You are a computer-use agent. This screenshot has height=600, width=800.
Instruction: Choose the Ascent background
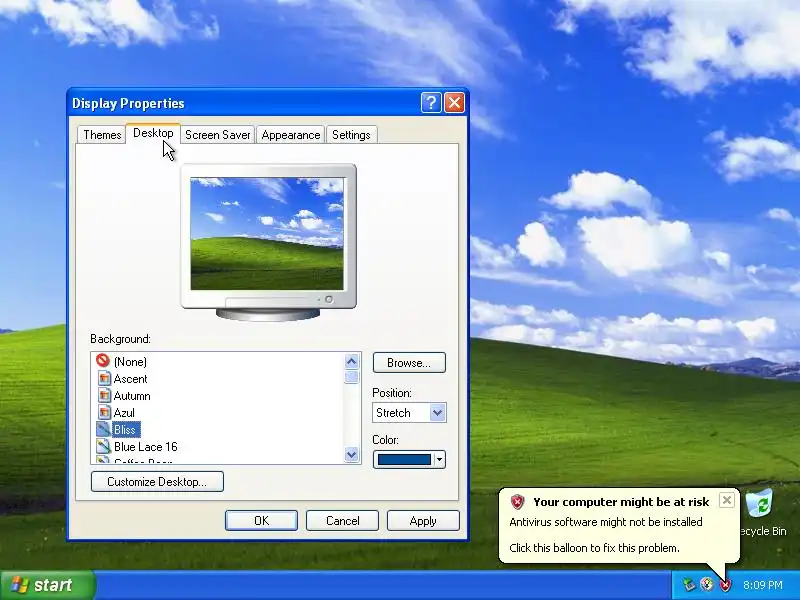coord(130,379)
